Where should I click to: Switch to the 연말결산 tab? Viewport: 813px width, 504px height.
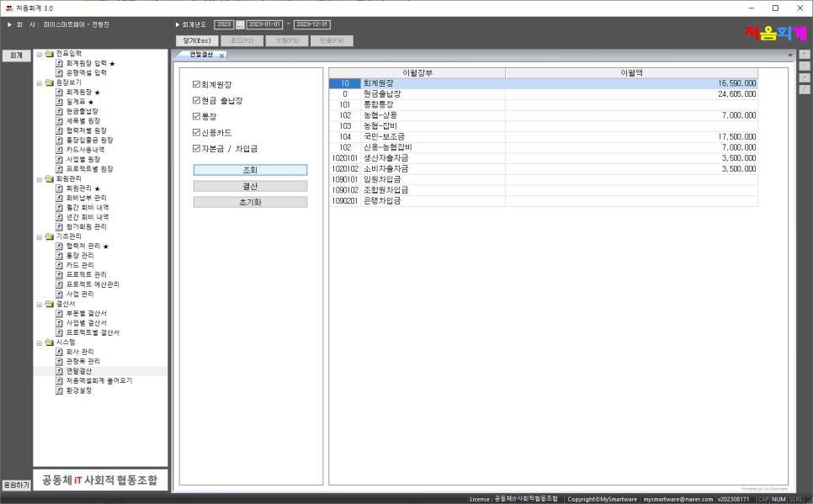(x=201, y=55)
